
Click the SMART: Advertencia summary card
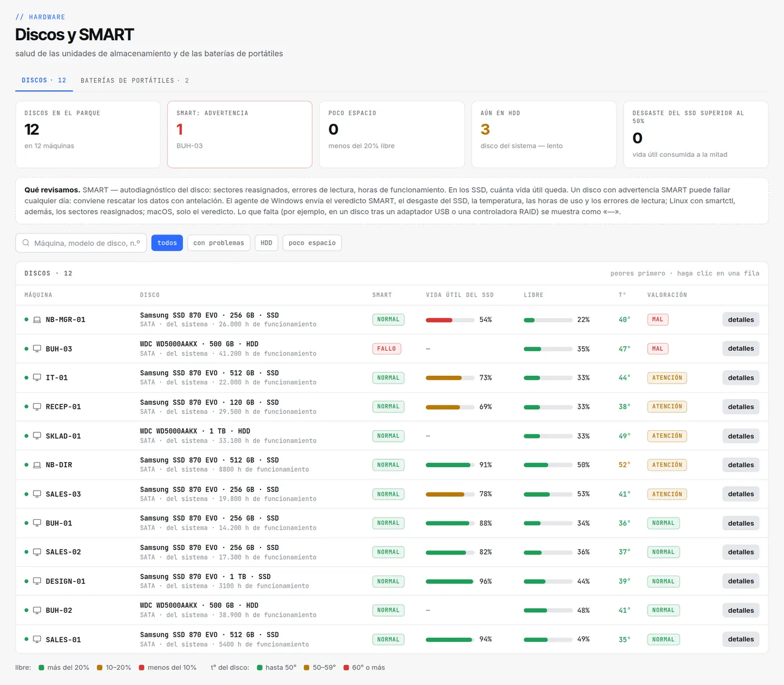pyautogui.click(x=240, y=134)
